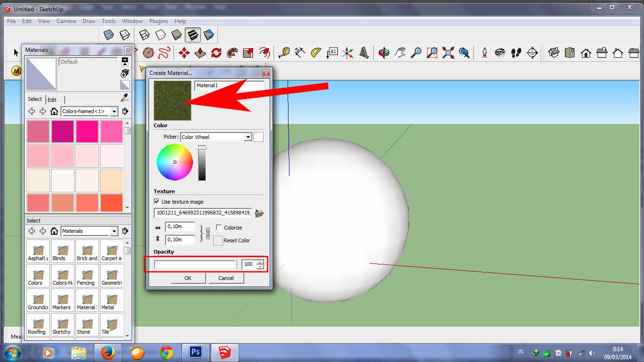Click the Zoom Extents icon
644x362 pixels.
pos(448,53)
